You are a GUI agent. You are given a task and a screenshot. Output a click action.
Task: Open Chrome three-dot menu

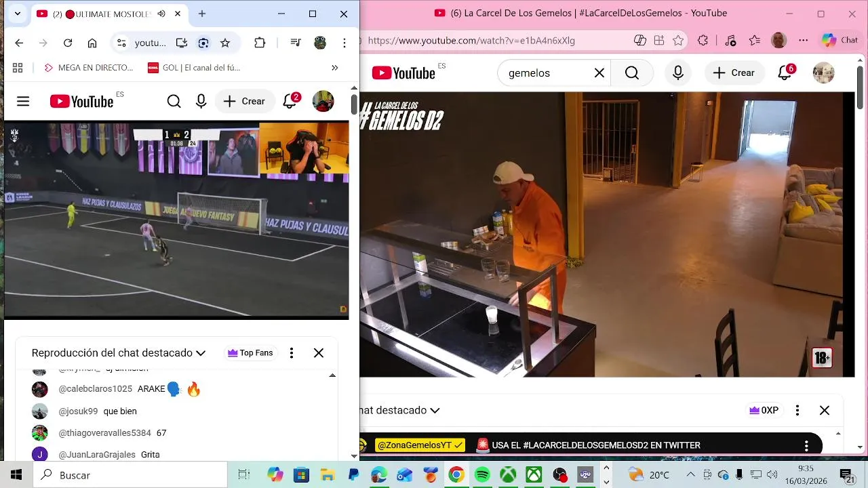[344, 43]
